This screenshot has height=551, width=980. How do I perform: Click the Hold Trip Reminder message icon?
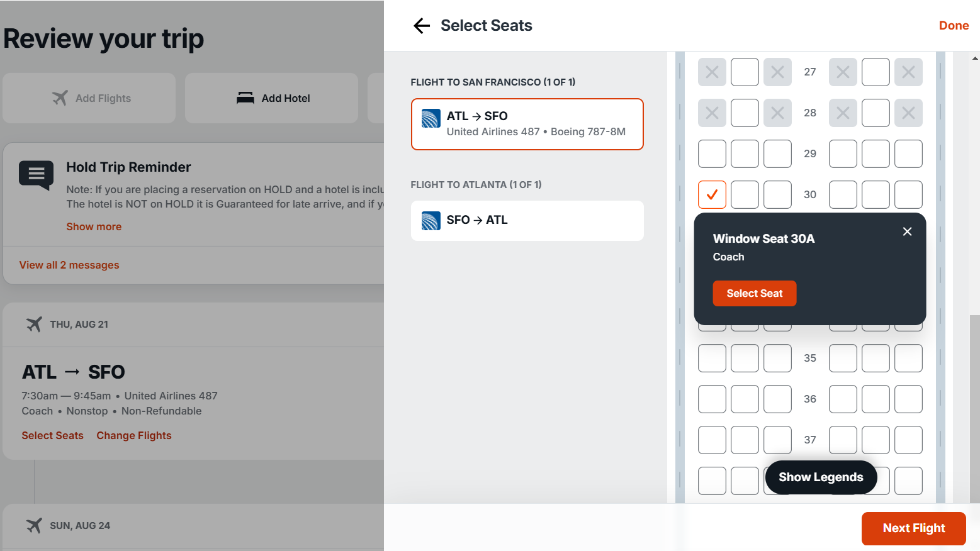pyautogui.click(x=37, y=175)
